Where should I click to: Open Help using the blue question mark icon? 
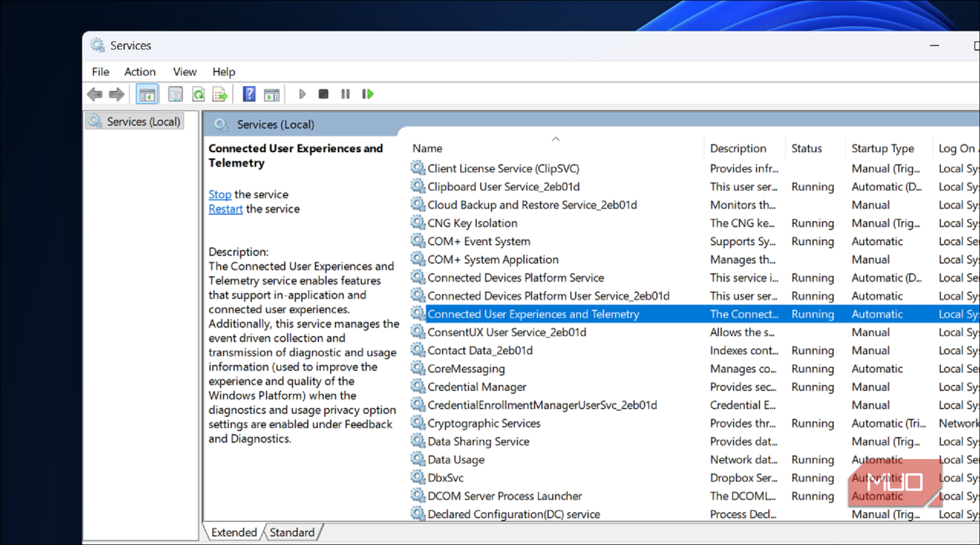[248, 93]
